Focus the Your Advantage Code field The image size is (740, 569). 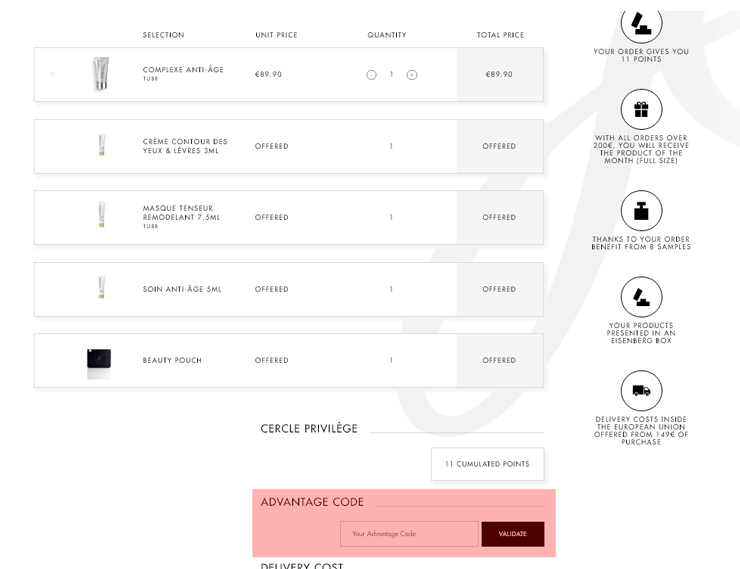point(409,534)
